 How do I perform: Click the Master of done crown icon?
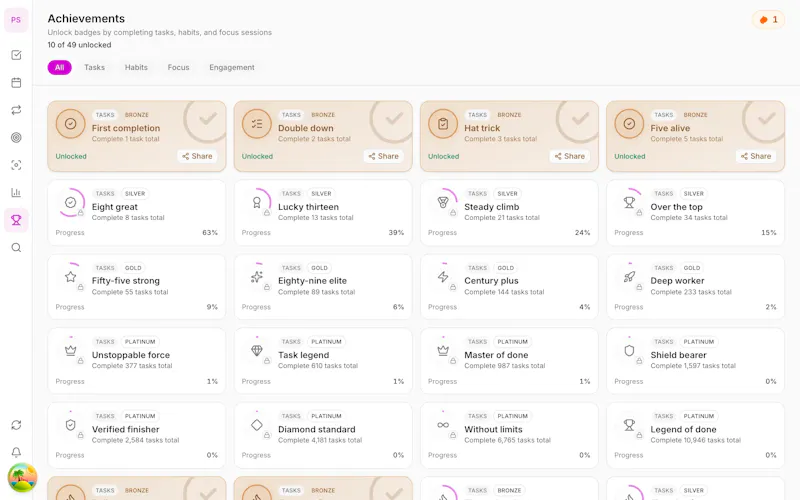click(x=443, y=351)
